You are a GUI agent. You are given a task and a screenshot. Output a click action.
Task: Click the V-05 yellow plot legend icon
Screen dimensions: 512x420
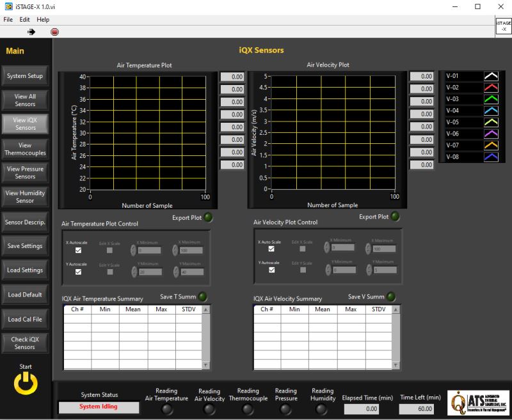(491, 122)
